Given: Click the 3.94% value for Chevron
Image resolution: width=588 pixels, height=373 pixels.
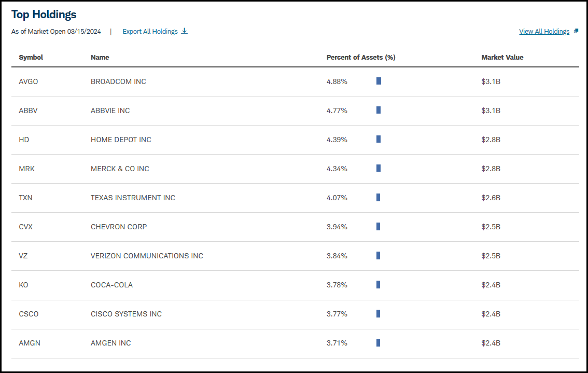Looking at the screenshot, I should pyautogui.click(x=337, y=227).
